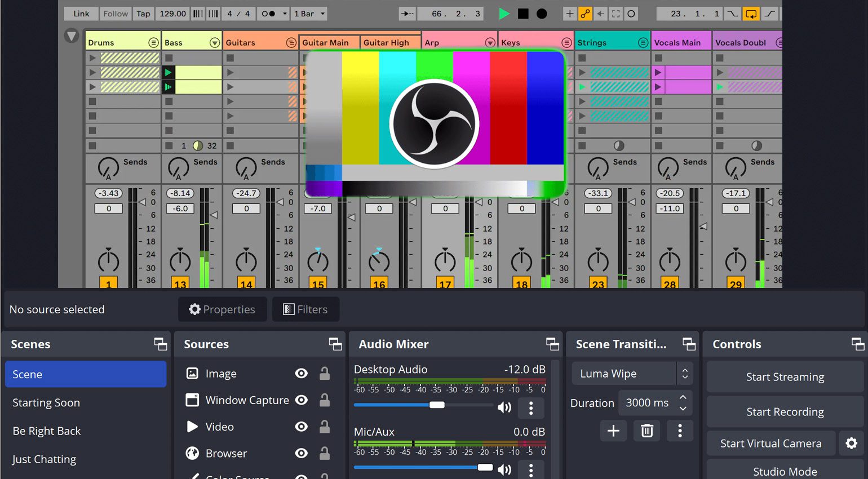Image resolution: width=868 pixels, height=479 pixels.
Task: Toggle the yellow automation arm icon
Action: (586, 14)
